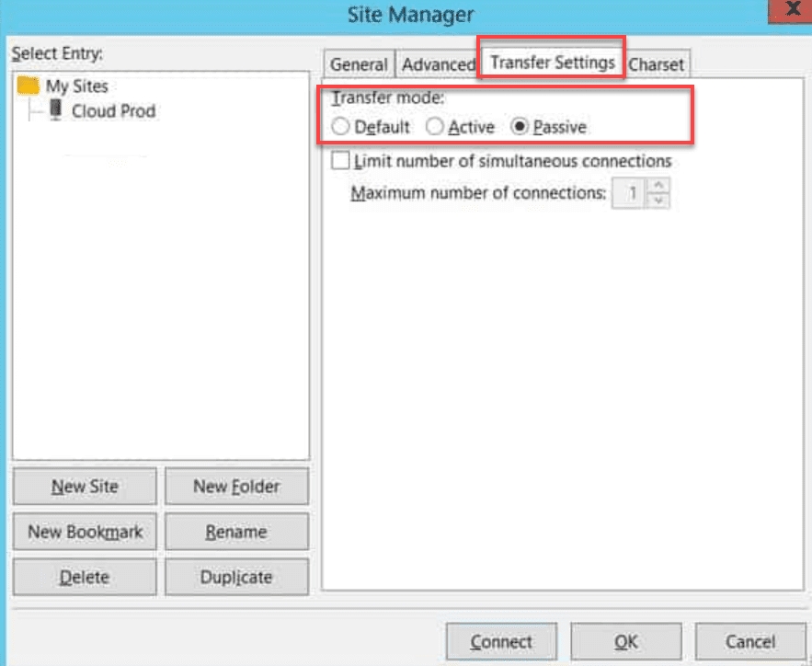Select the Passive transfer mode
Viewport: 812px width, 666px height.
pyautogui.click(x=521, y=127)
